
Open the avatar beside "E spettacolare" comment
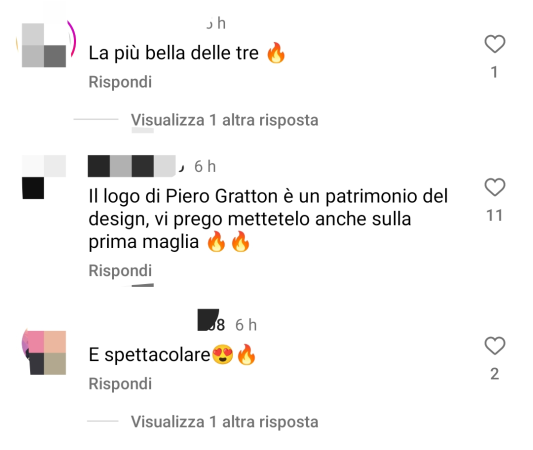44,352
